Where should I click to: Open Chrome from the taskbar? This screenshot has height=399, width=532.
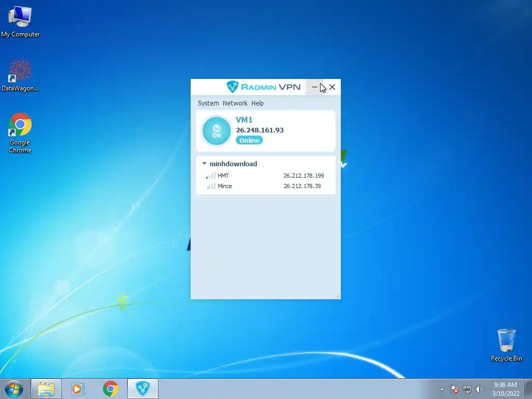pyautogui.click(x=110, y=389)
